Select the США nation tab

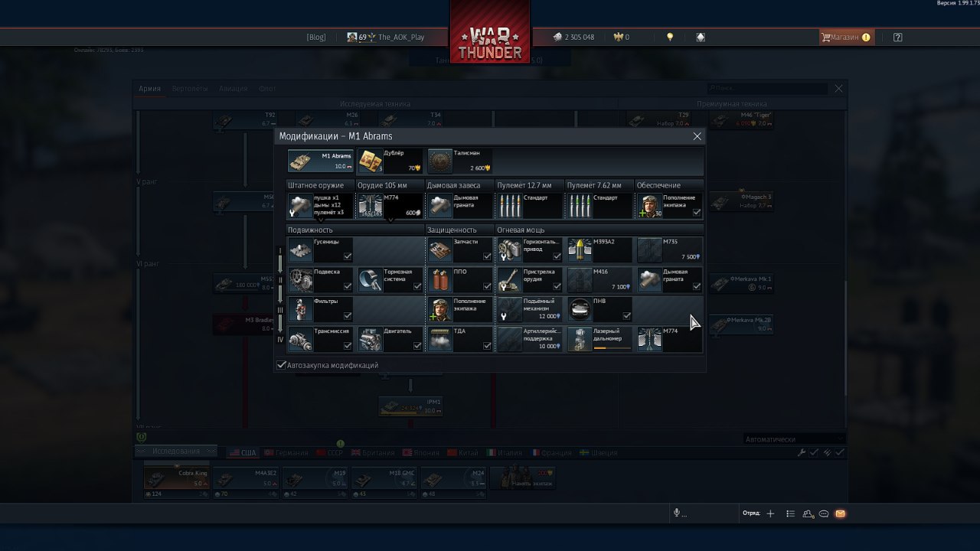click(243, 452)
